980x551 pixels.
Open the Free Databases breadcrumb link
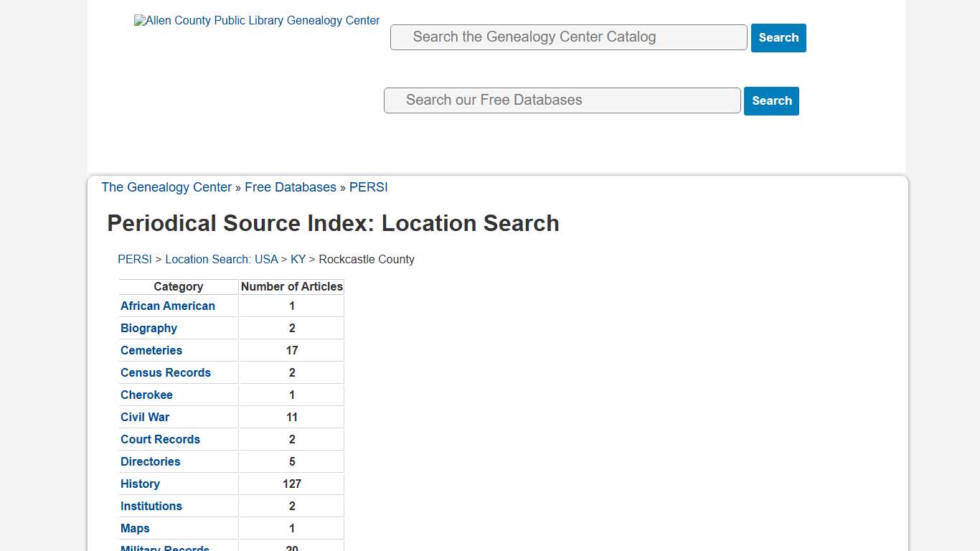291,187
